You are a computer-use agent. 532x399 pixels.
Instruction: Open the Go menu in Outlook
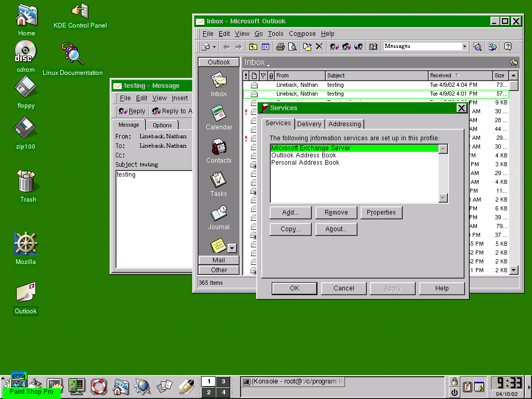click(259, 34)
